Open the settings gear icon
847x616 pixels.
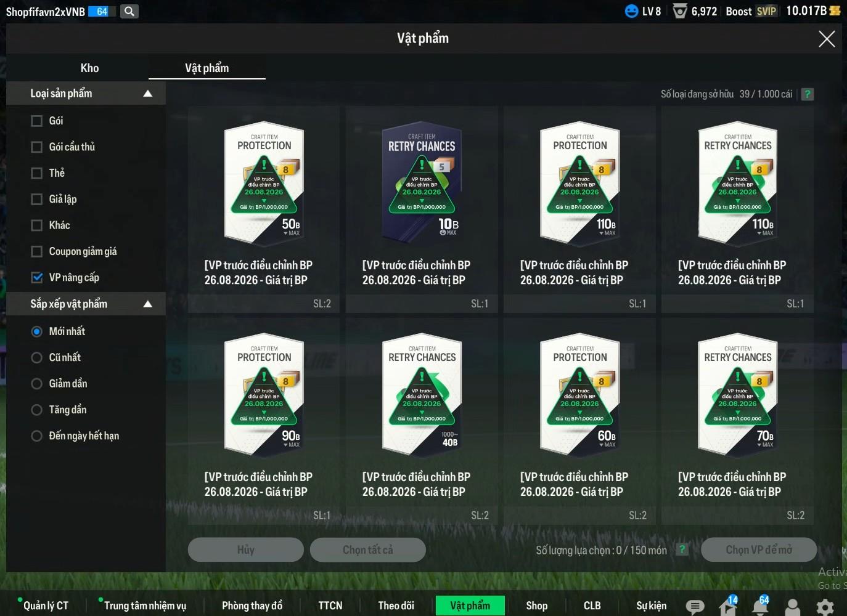(825, 607)
